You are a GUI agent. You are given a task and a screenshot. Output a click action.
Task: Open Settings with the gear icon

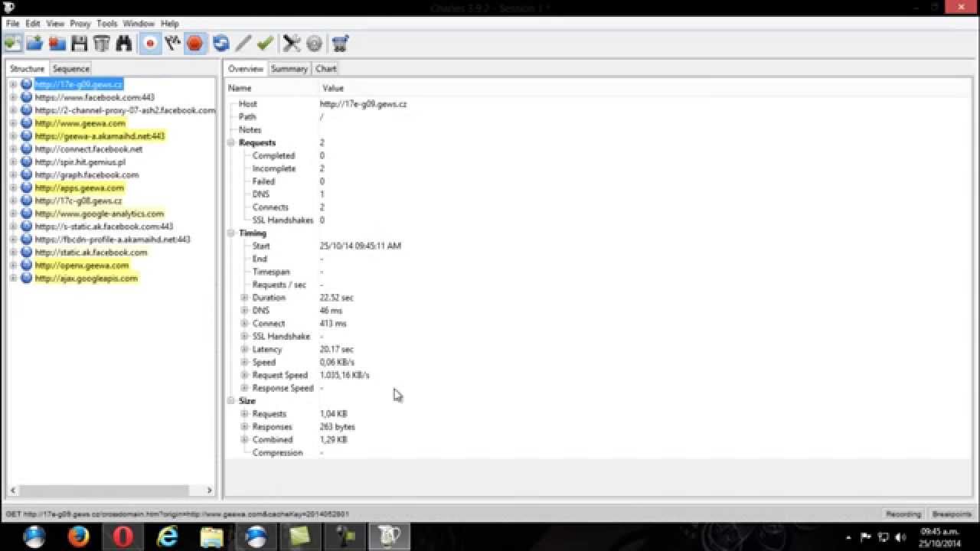[314, 44]
